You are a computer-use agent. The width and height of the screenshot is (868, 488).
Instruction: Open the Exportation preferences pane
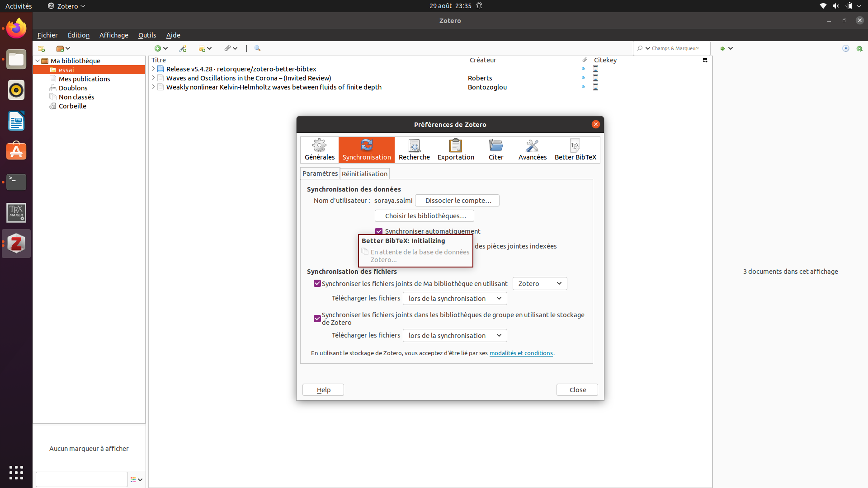point(456,150)
